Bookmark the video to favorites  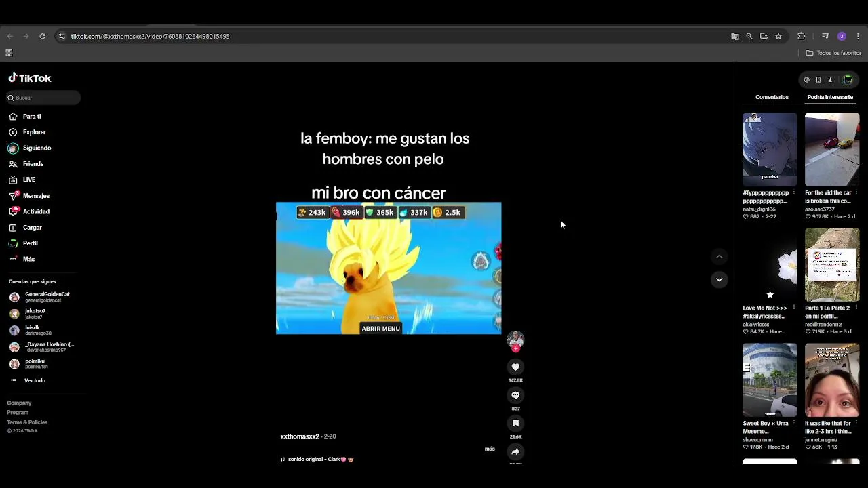pyautogui.click(x=515, y=424)
